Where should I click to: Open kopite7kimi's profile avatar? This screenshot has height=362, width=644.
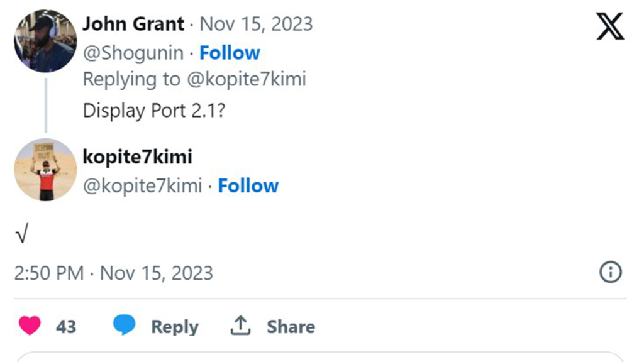point(45,170)
